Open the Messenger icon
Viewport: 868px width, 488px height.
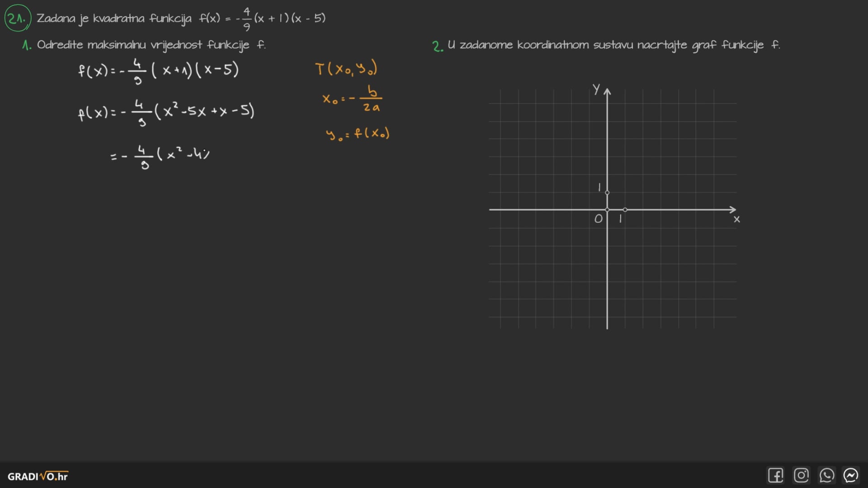coord(851,475)
